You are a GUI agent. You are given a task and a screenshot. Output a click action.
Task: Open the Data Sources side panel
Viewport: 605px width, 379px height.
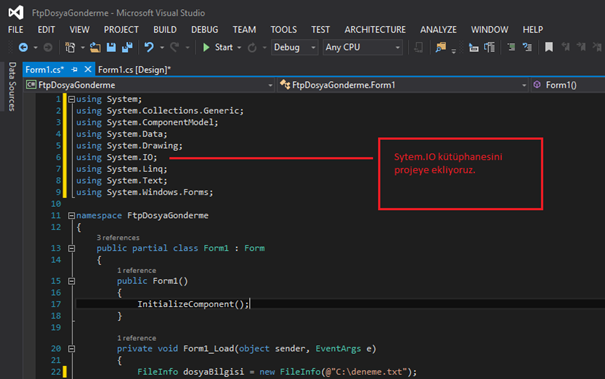12,86
